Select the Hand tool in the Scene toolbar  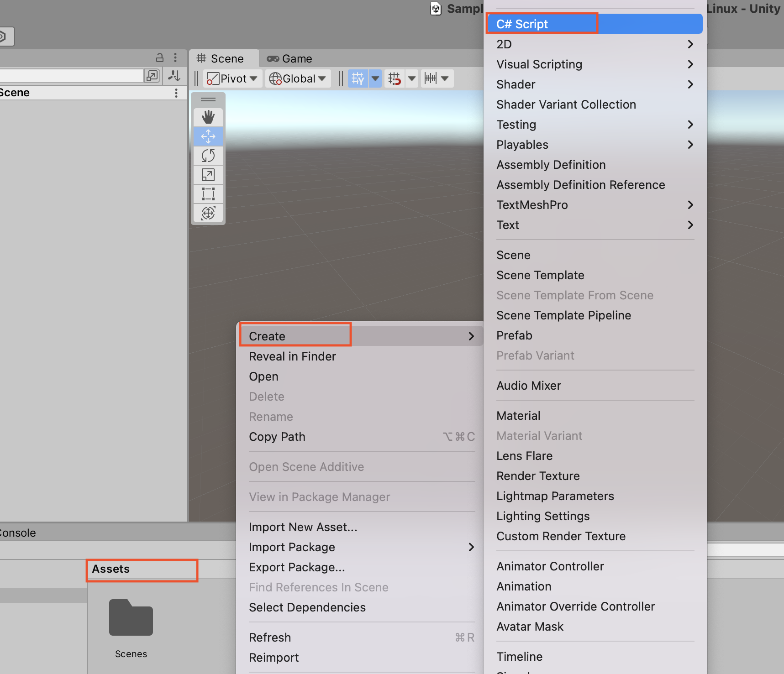[208, 117]
